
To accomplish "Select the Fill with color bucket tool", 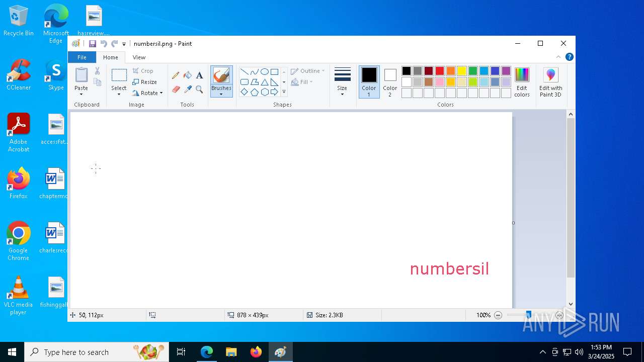I will click(188, 75).
